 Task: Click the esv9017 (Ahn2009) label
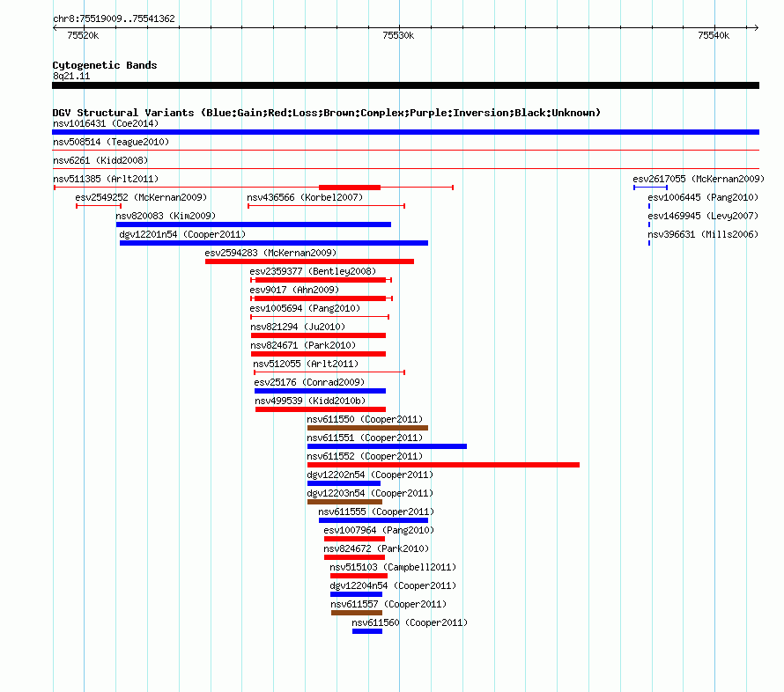[x=294, y=290]
